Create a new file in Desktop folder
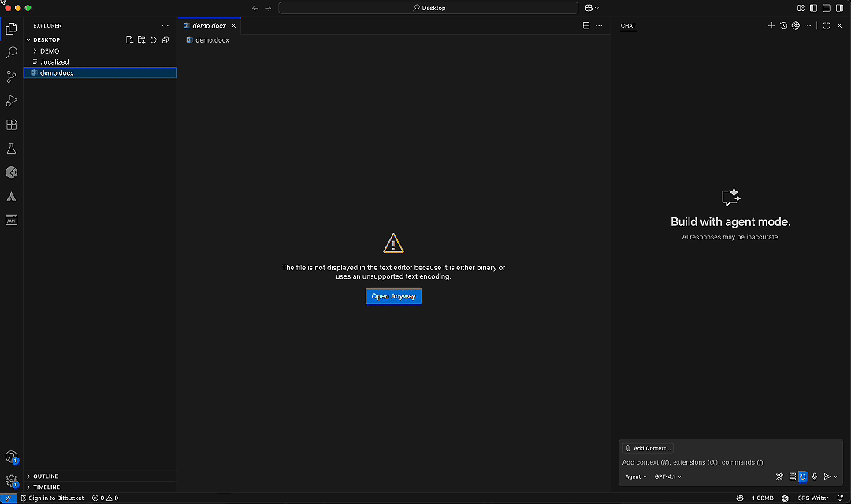Screen dimensions: 851x504 [x=129, y=39]
